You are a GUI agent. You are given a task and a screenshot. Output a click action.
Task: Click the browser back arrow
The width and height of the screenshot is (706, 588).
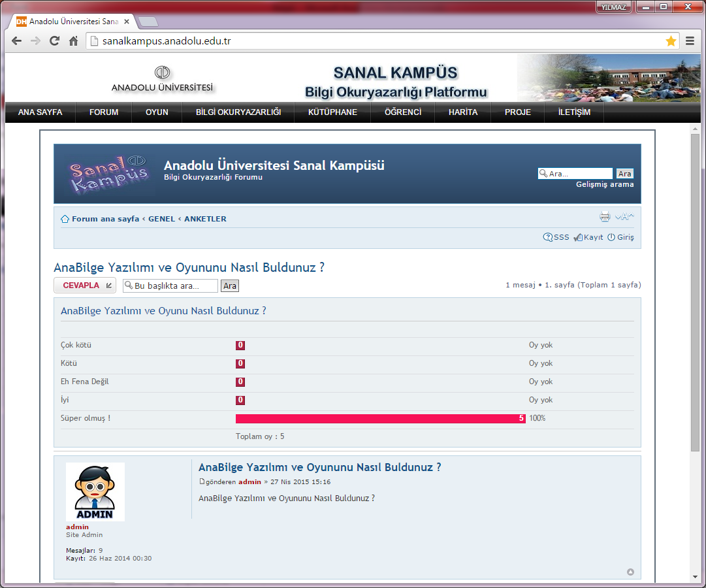click(17, 41)
